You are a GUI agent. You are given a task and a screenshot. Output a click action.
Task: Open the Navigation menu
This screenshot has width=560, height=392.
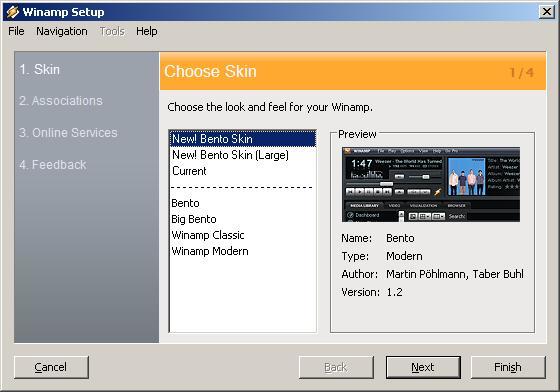[62, 31]
